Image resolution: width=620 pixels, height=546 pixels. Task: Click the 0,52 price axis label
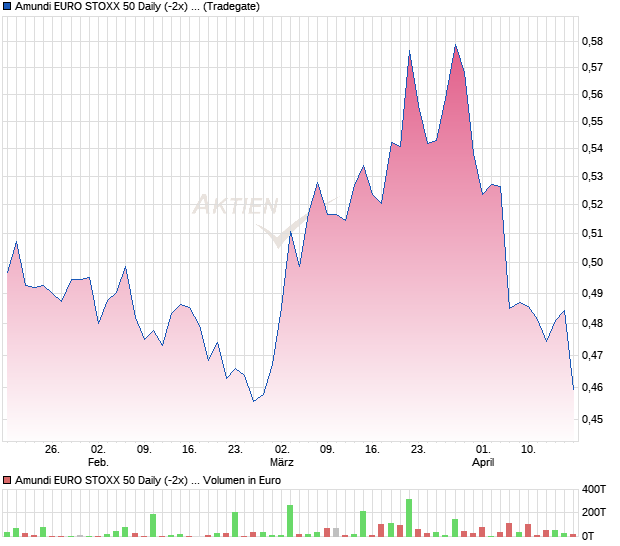click(x=592, y=204)
